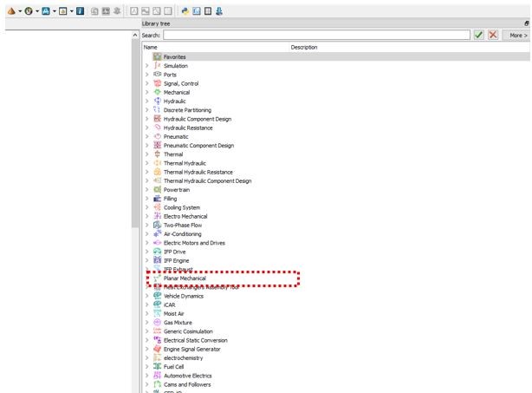Screen dimensions: 532x393
Task: Select 'Electric Motors and Drives' label
Action: point(194,243)
